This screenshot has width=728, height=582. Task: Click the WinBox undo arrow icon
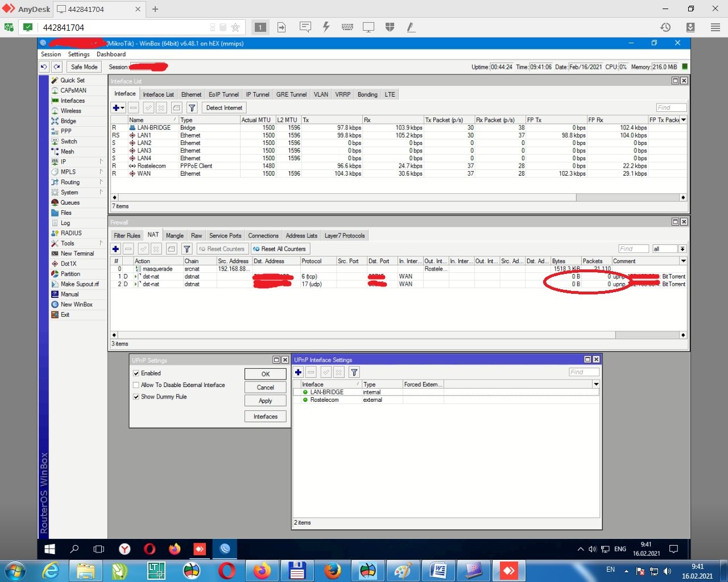tap(44, 67)
